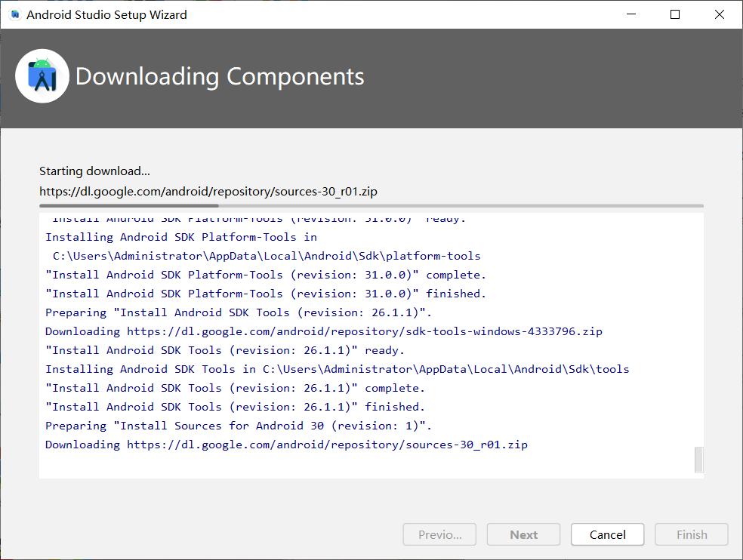Click Platform-Tools 31.0.0 'finished' log line

[265, 294]
